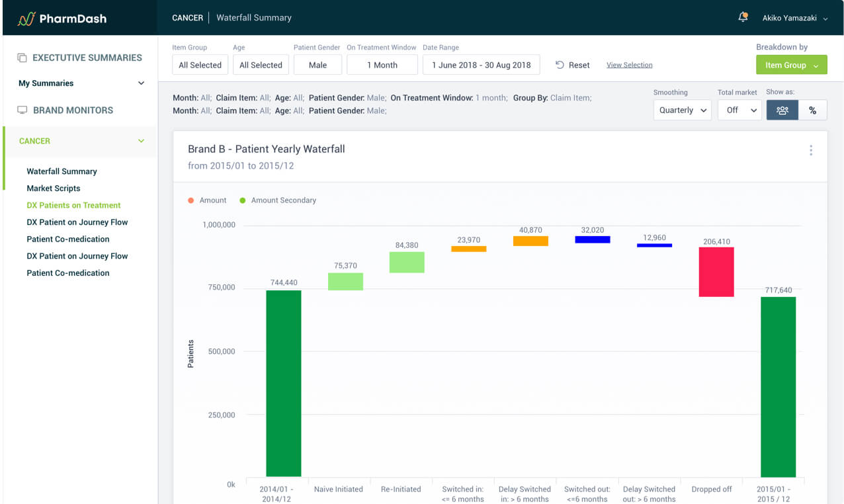Click the 'from 2015/01 to 2015/12' subtitle
This screenshot has width=844, height=504.
tap(241, 166)
